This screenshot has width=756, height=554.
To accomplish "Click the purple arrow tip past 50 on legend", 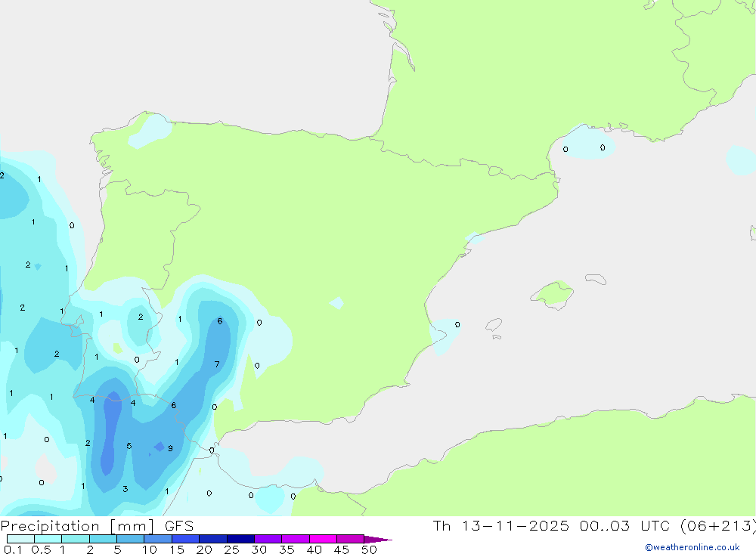I will point(377,539).
